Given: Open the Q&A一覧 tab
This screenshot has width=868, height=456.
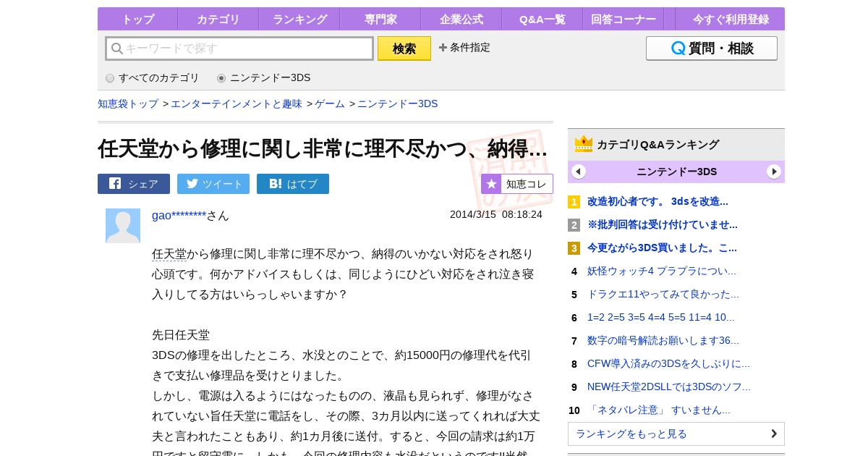Looking at the screenshot, I should (542, 20).
